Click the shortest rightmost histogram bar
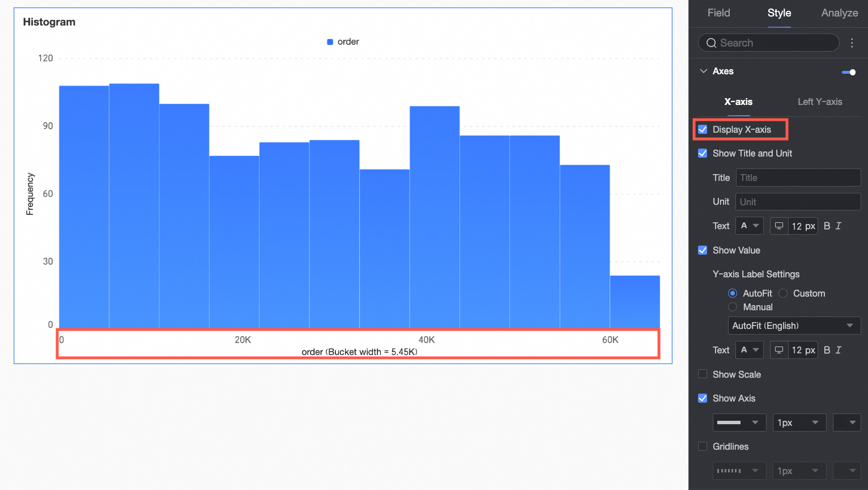The image size is (868, 490). (x=635, y=302)
